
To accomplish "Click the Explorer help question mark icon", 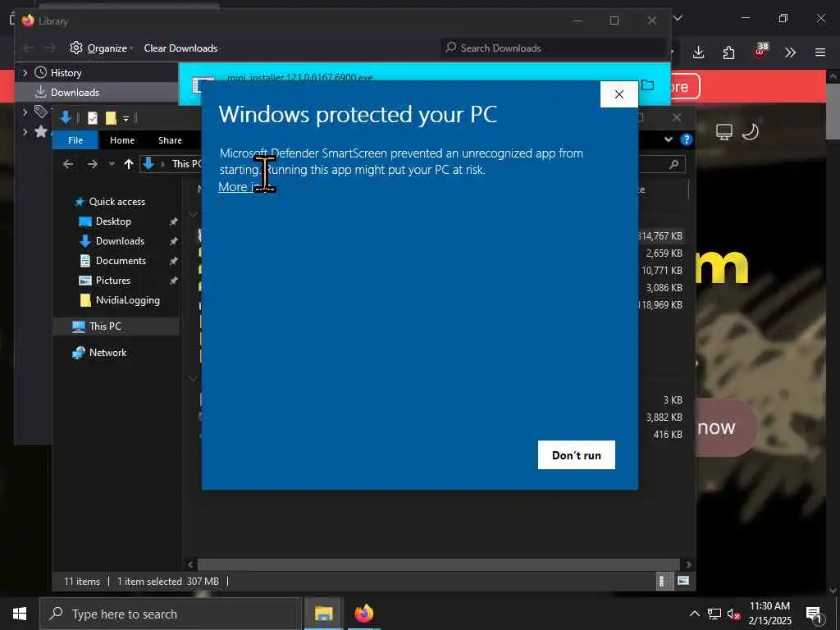I will click(x=687, y=139).
